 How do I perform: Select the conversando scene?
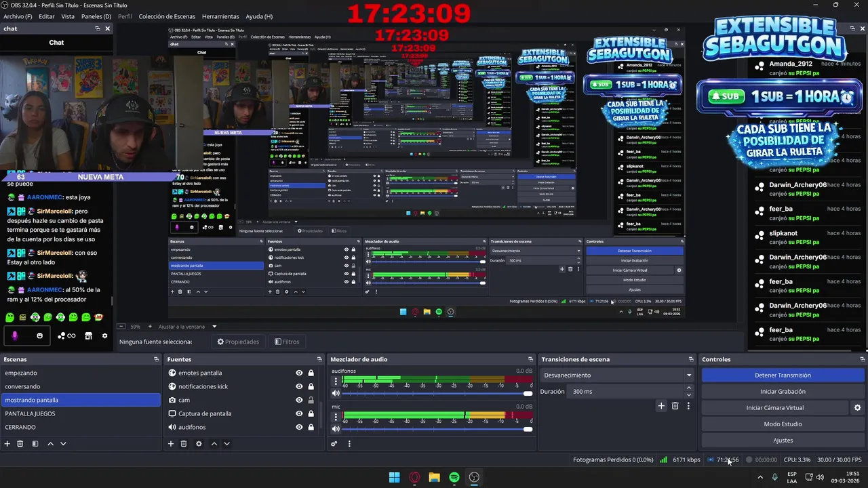point(81,386)
